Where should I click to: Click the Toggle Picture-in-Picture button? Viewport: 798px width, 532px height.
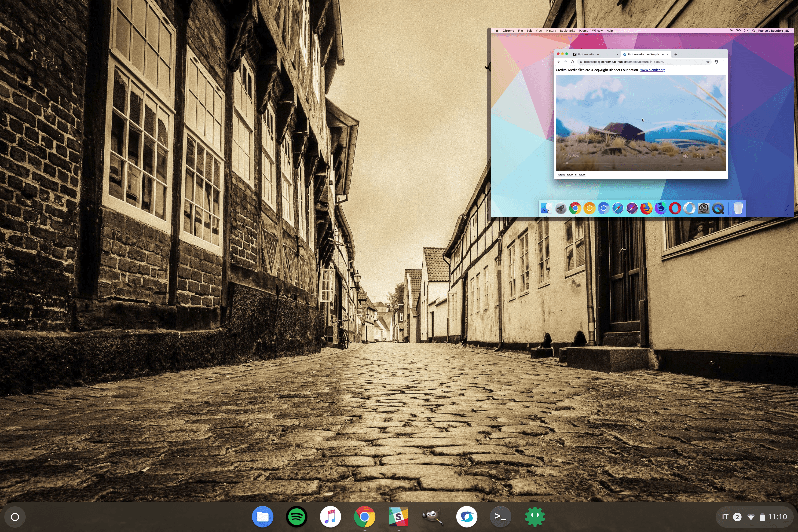pos(571,174)
